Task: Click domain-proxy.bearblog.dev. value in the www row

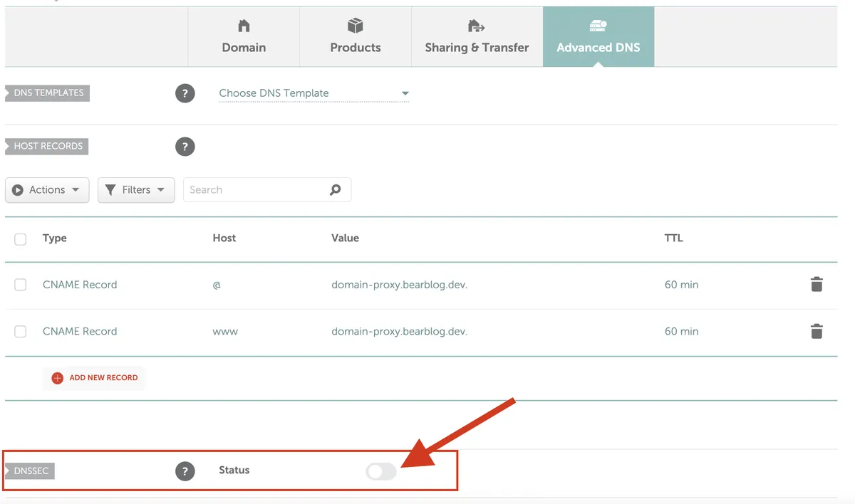Action: click(400, 331)
